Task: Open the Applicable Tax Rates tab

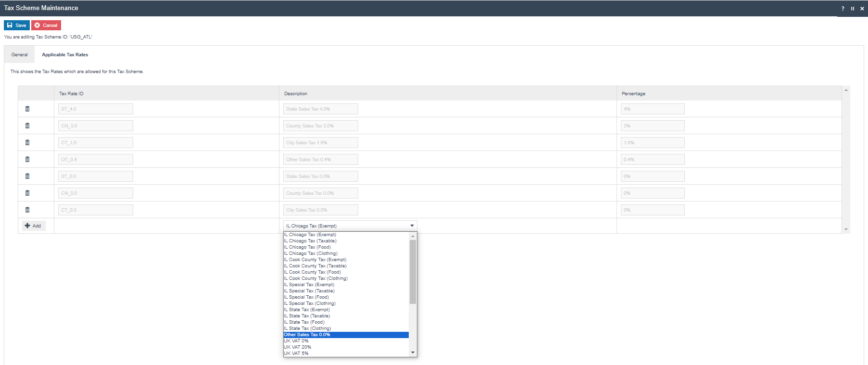Action: [x=65, y=55]
